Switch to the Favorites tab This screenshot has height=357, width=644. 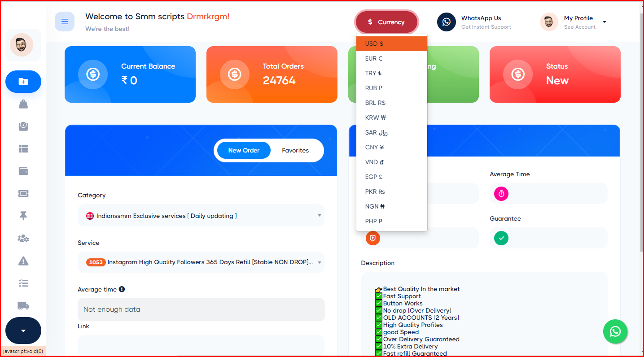295,150
